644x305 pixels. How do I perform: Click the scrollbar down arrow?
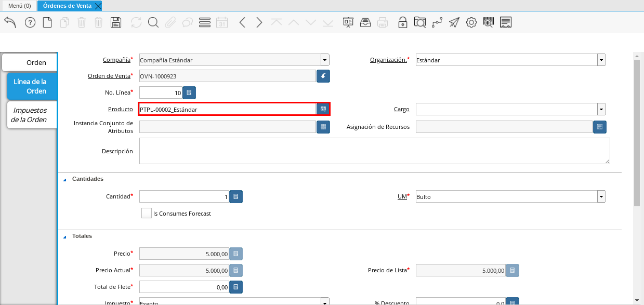637,300
